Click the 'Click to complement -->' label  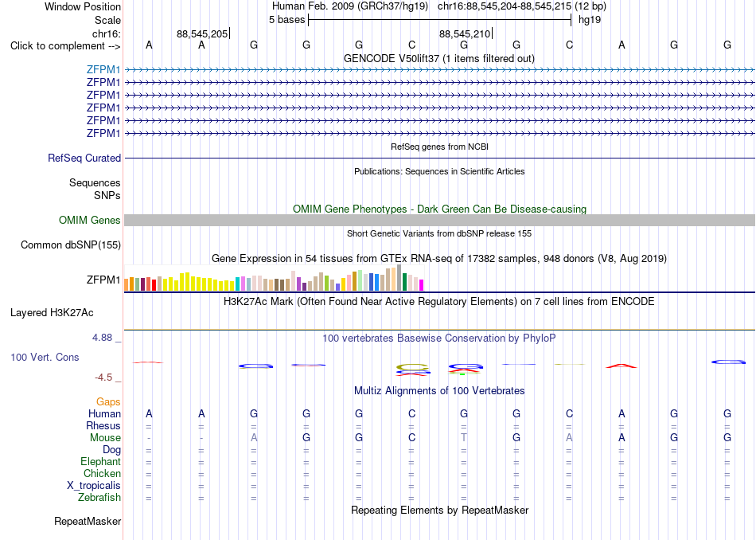click(x=65, y=46)
